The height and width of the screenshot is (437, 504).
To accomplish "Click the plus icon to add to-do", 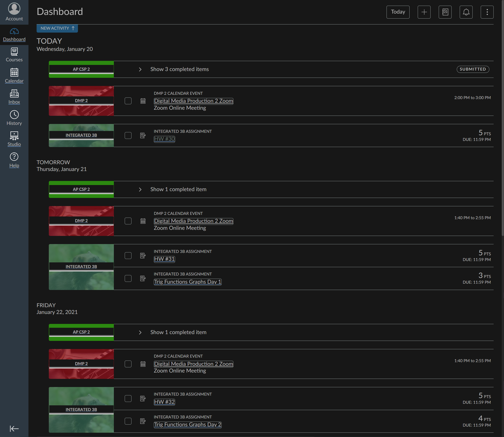I will pos(424,12).
